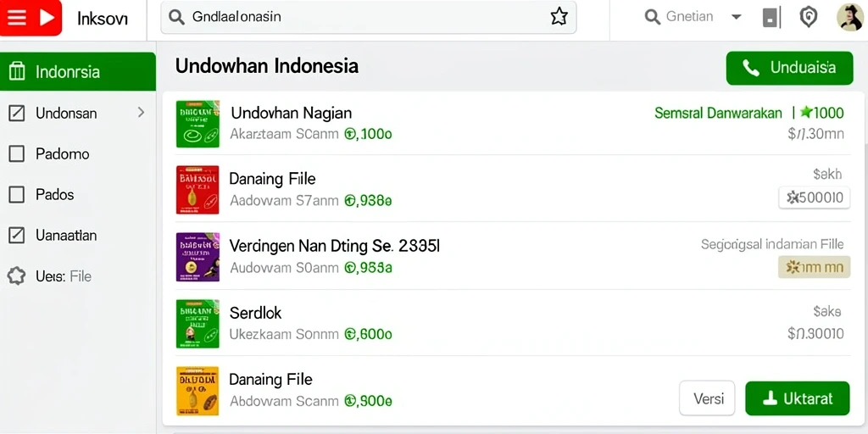Open Undovhan Nagian thumbnail

point(198,124)
